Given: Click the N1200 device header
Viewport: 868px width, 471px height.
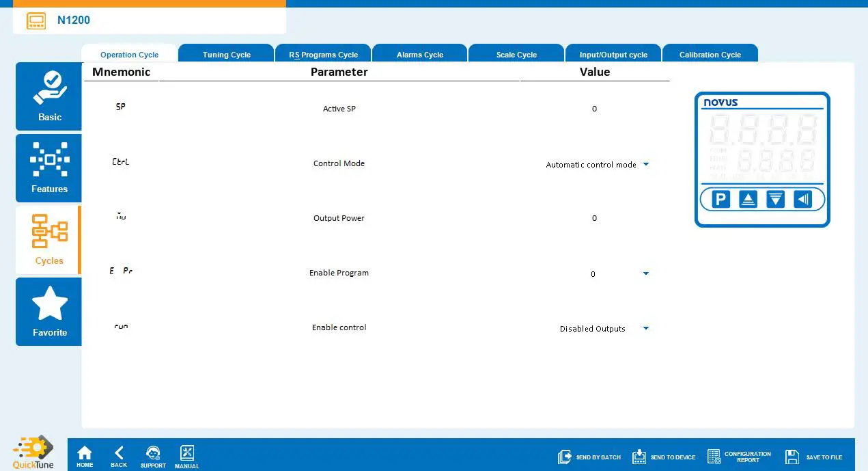Looking at the screenshot, I should [x=73, y=21].
